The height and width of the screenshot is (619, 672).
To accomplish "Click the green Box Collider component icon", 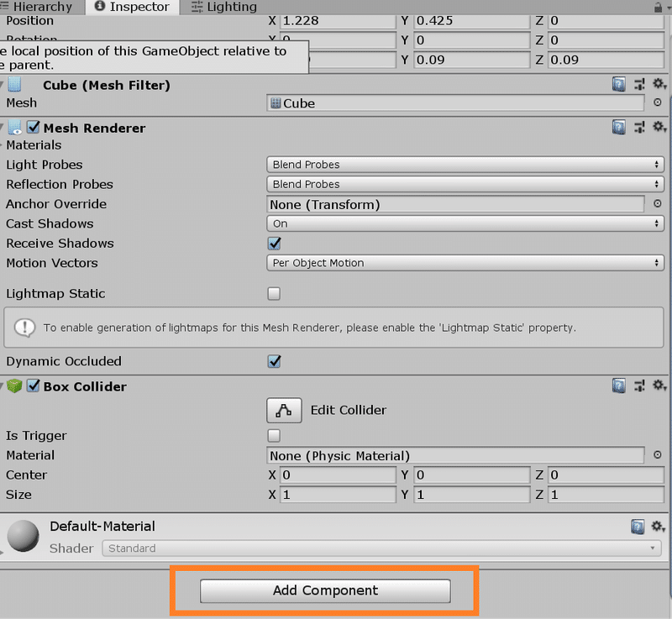I will (14, 386).
